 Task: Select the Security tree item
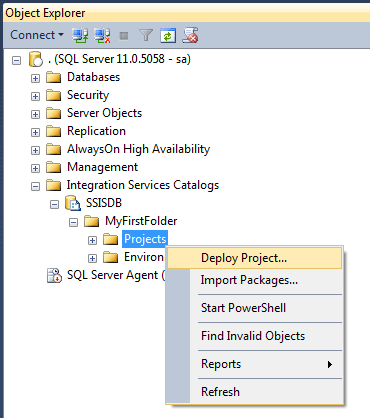point(88,95)
